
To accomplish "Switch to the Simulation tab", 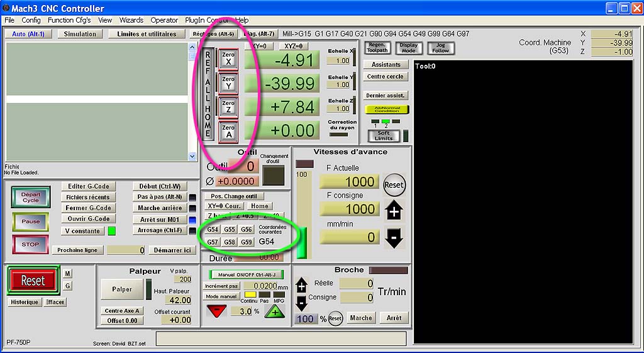I will click(x=80, y=34).
